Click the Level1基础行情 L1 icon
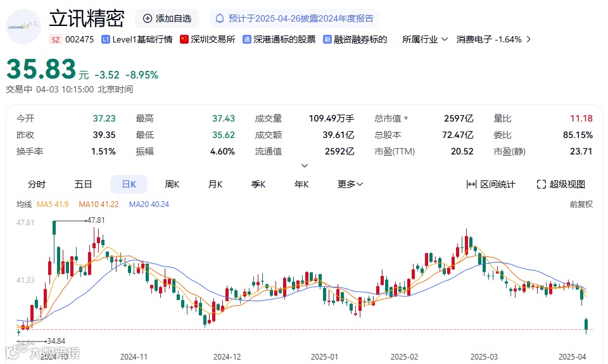 pos(106,39)
